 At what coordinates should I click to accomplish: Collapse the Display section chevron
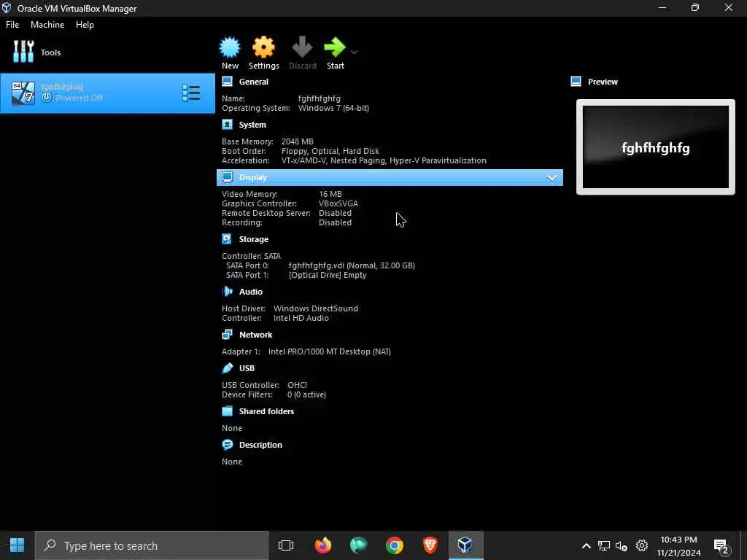click(552, 178)
